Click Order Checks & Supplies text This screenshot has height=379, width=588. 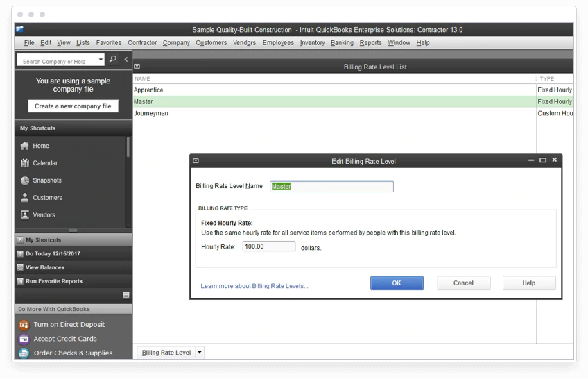point(73,353)
